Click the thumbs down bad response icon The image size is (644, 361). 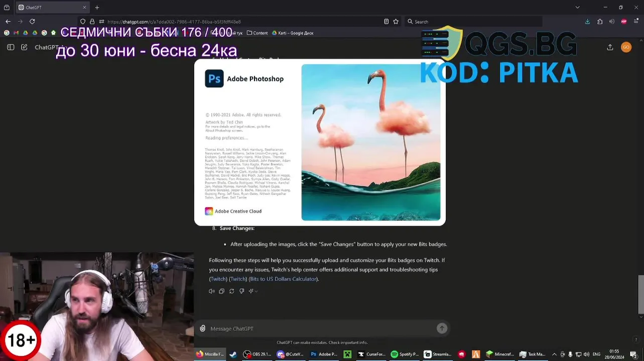click(x=241, y=291)
